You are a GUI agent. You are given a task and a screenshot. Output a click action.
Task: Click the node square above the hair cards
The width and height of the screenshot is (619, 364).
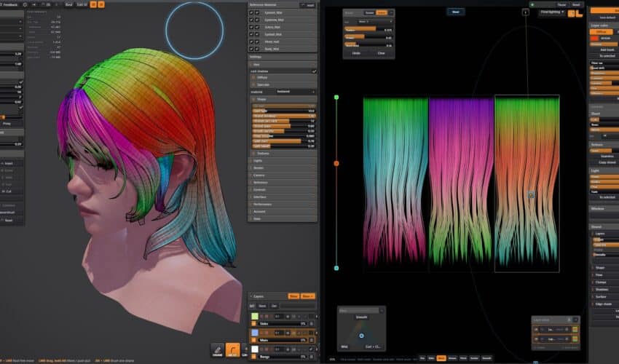coord(526,12)
